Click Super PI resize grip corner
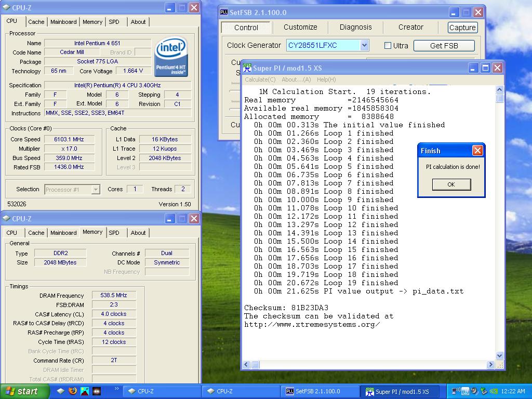532x399 pixels. click(499, 365)
